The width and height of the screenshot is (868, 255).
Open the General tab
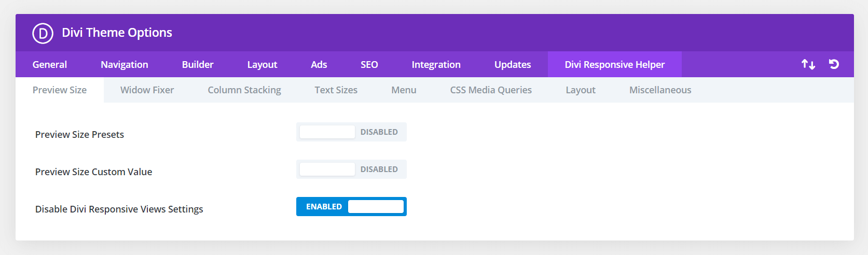(50, 64)
